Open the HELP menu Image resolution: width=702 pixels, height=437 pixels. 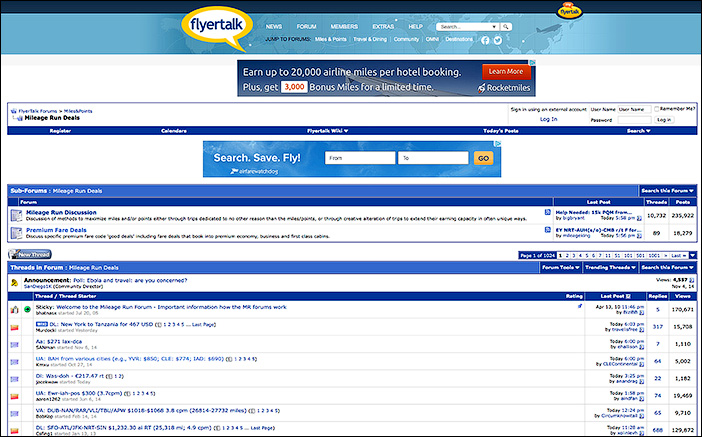[415, 27]
